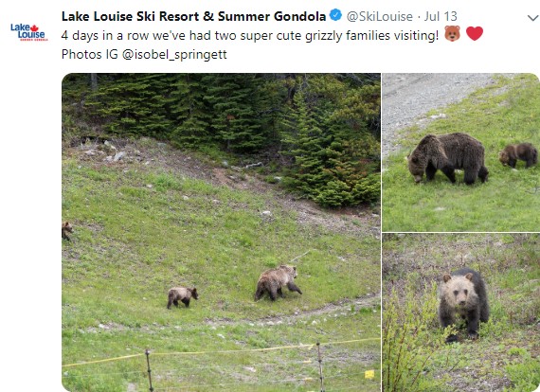Open the Jul 13 tweet timestamp

441,16
